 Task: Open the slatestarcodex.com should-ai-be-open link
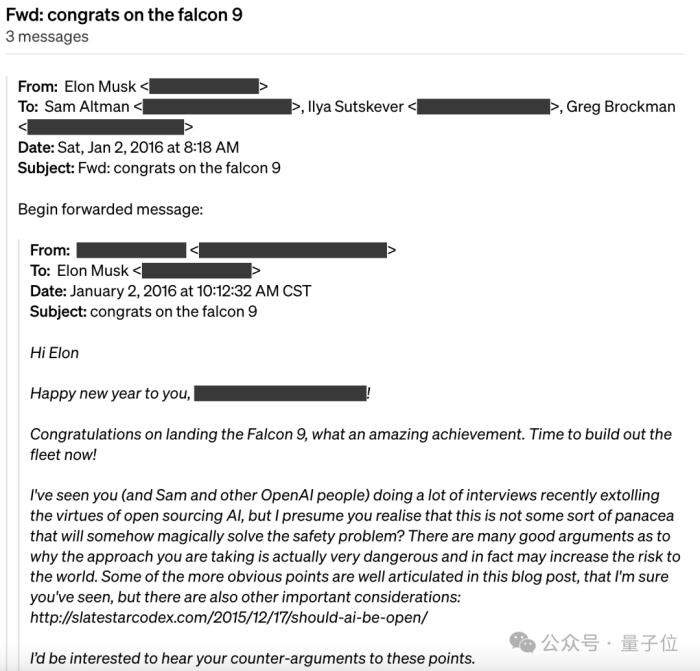click(229, 617)
